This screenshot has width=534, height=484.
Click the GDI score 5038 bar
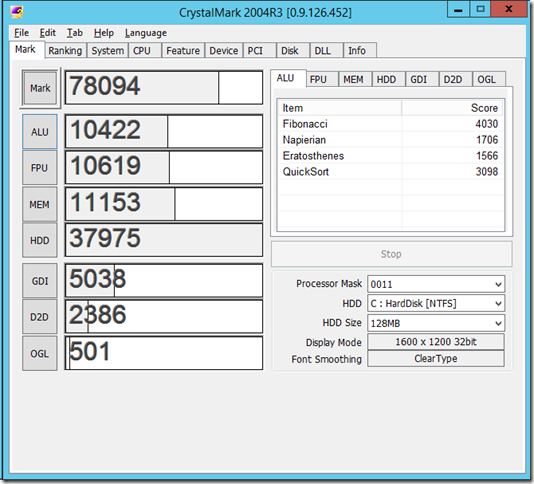[x=164, y=281]
